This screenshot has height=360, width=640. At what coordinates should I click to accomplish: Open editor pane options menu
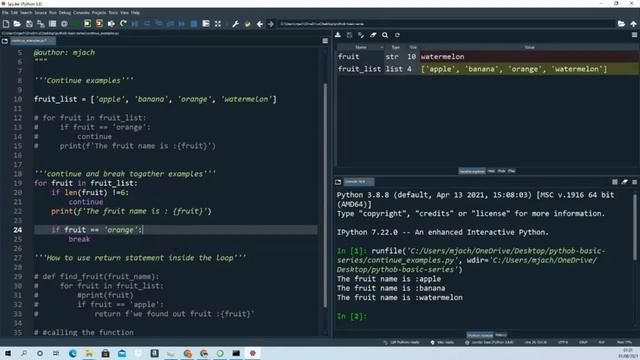(325, 41)
